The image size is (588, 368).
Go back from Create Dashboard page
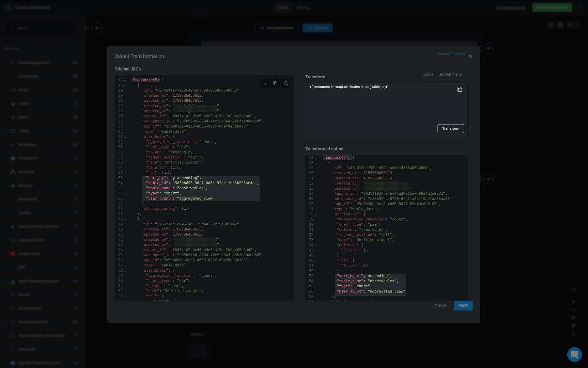click(8, 7)
